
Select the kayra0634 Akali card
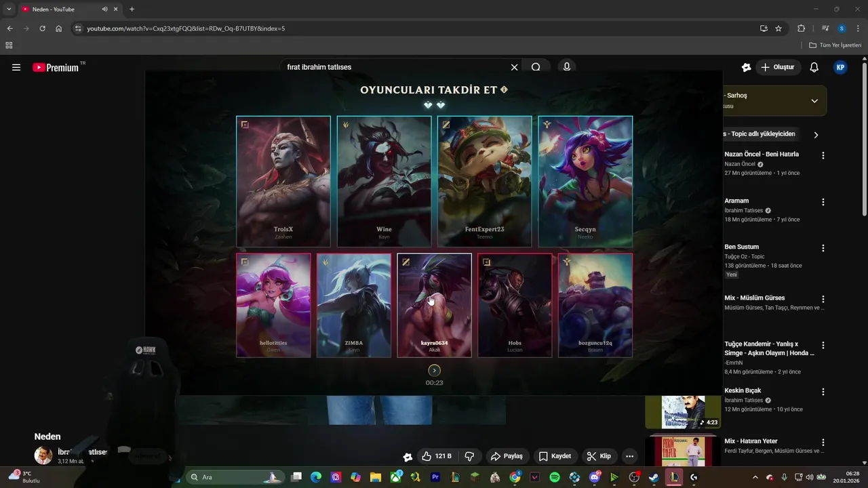pyautogui.click(x=434, y=305)
